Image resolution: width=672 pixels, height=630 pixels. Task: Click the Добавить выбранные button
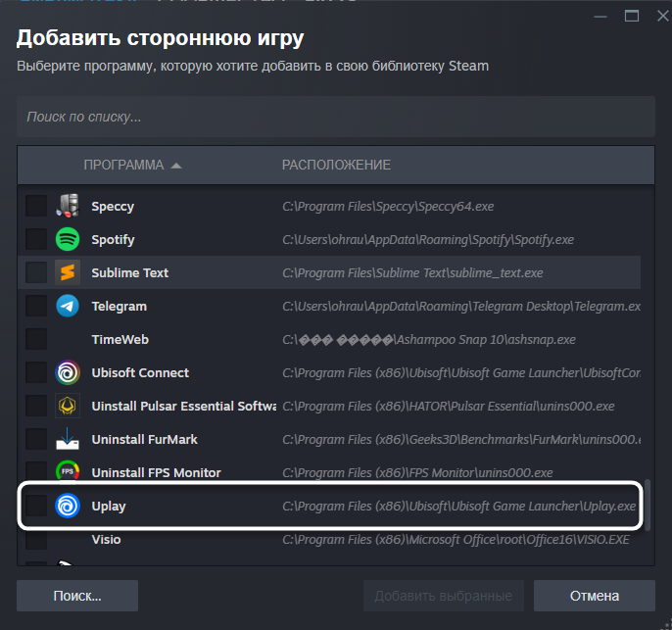(x=443, y=596)
